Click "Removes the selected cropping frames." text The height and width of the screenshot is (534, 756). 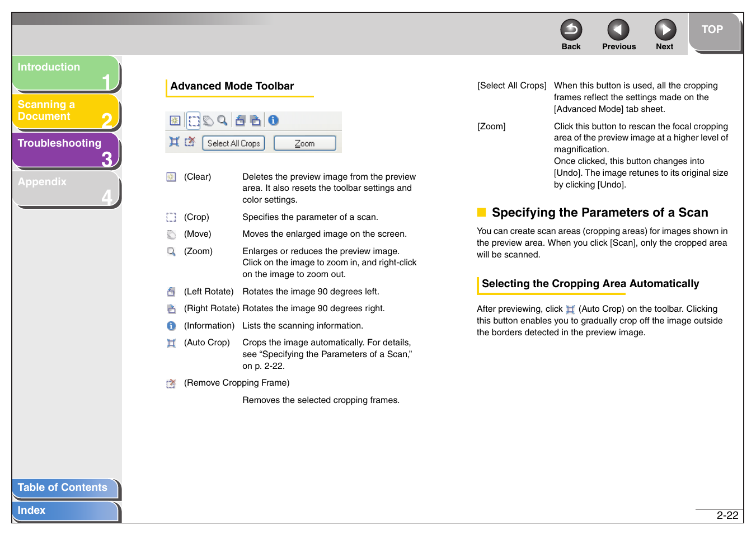[321, 400]
